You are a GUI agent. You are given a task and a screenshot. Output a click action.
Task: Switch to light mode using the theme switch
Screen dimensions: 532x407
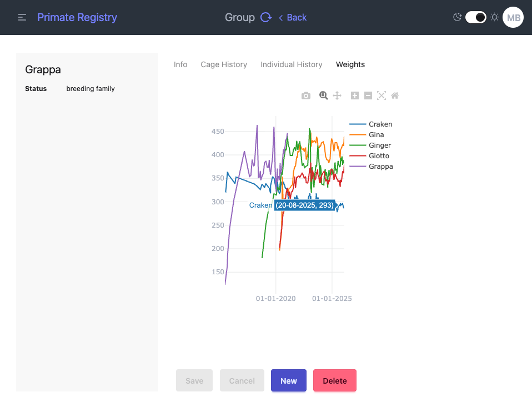coord(475,17)
